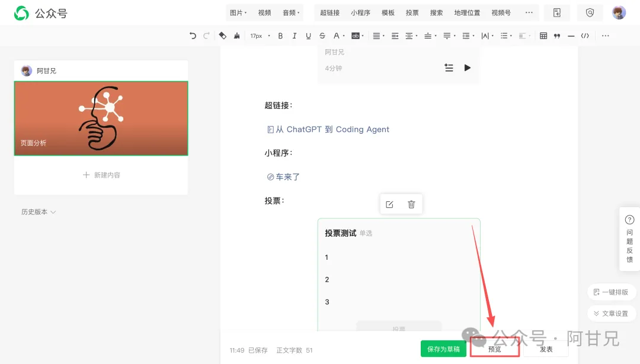Insert a code block

[585, 36]
